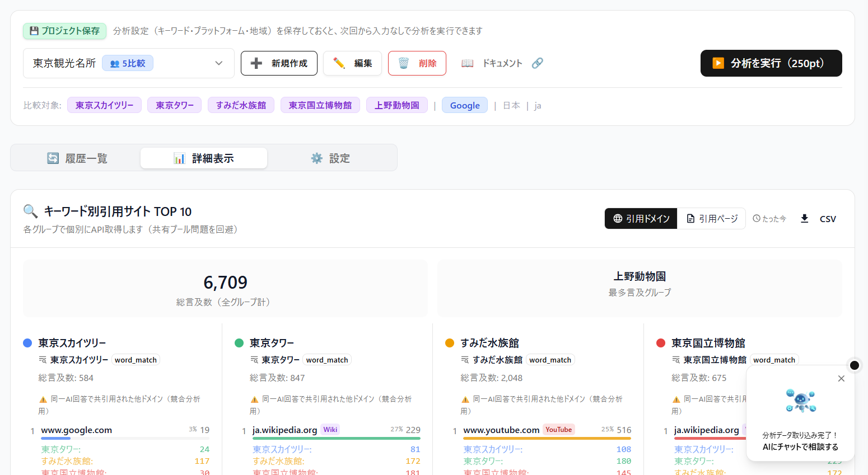Click the 削除 delete button

point(417,63)
